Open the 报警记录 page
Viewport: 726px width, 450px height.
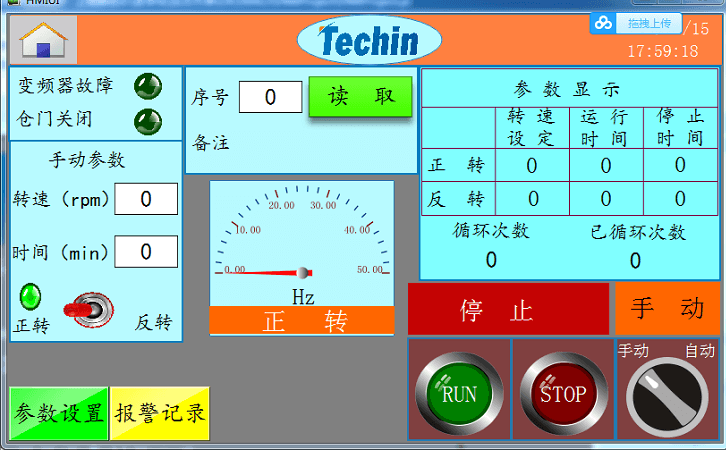[160, 413]
